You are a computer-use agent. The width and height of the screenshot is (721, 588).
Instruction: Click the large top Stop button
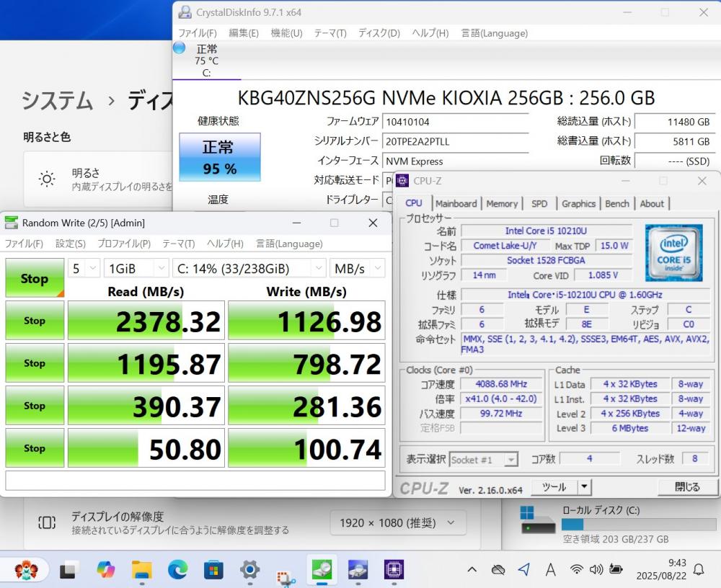click(x=35, y=277)
